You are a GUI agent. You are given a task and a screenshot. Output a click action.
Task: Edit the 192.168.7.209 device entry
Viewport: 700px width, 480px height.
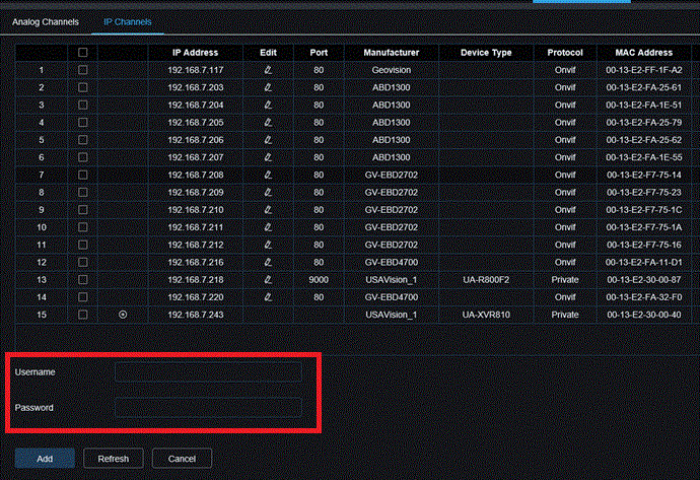point(268,192)
